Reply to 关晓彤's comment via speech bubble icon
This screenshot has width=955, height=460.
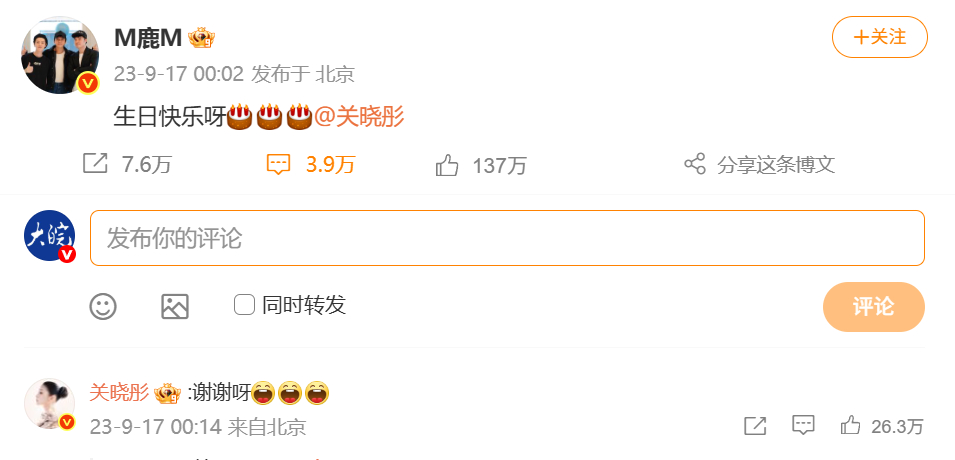pos(803,425)
